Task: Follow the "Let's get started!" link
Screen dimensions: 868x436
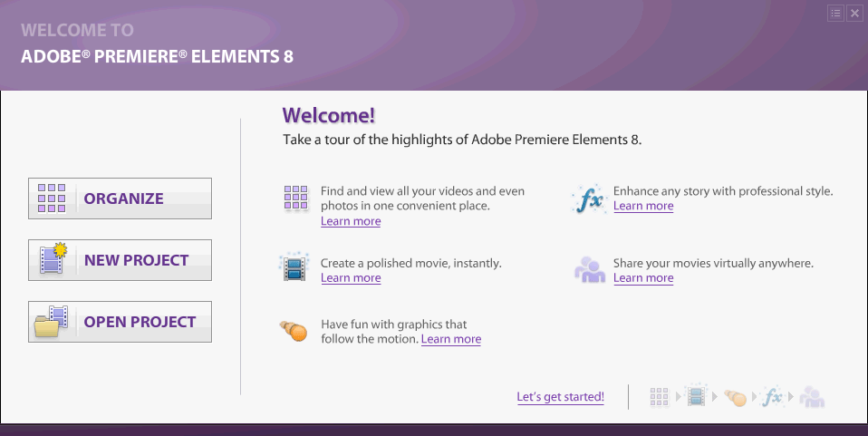Action: [x=560, y=397]
